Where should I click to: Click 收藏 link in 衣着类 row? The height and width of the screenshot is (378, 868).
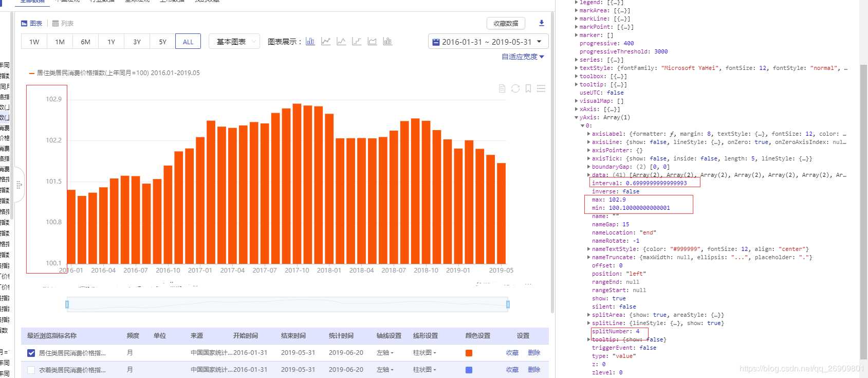[x=512, y=370]
